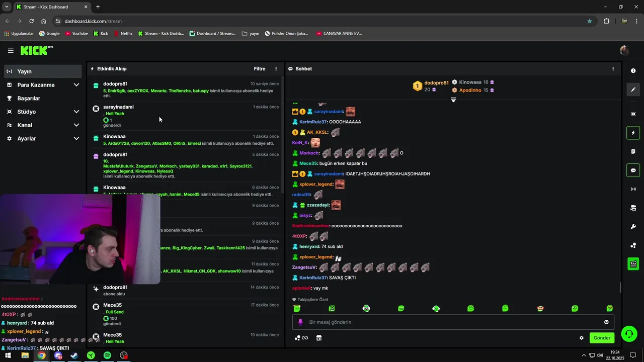644x362 pixels.
Task: Click the camera icon in right toolbar
Action: click(633, 208)
